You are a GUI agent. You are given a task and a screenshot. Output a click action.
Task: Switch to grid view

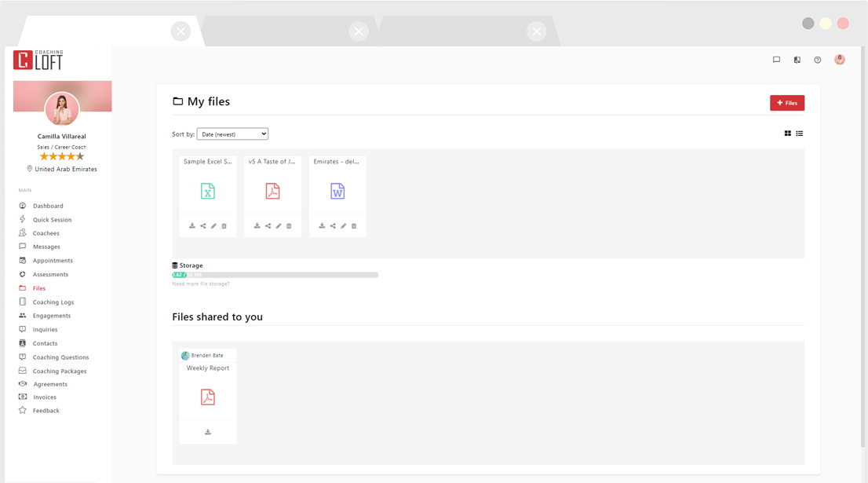tap(788, 134)
